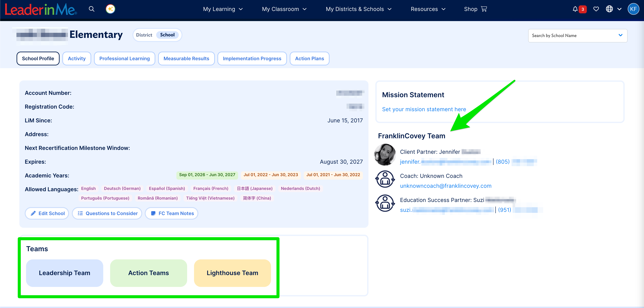Open Lighthouse Team card
The width and height of the screenshot is (644, 308).
(x=233, y=273)
